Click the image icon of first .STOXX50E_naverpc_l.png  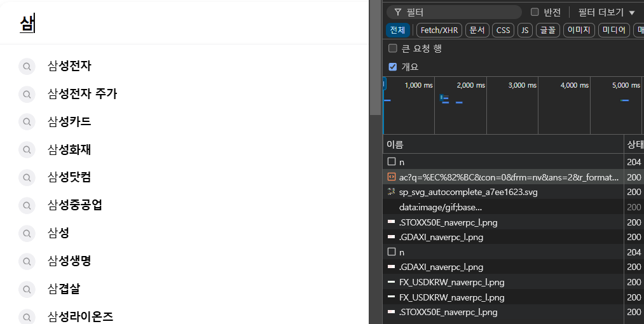coord(392,222)
